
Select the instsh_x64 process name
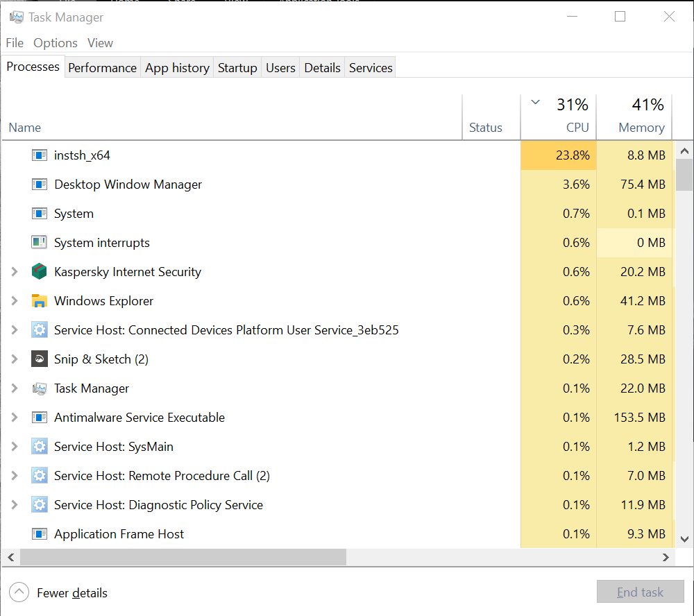82,155
